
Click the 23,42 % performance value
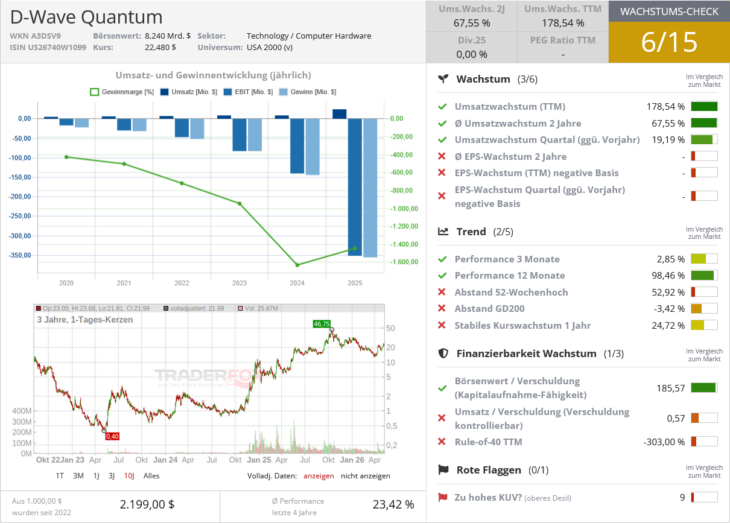coord(393,504)
